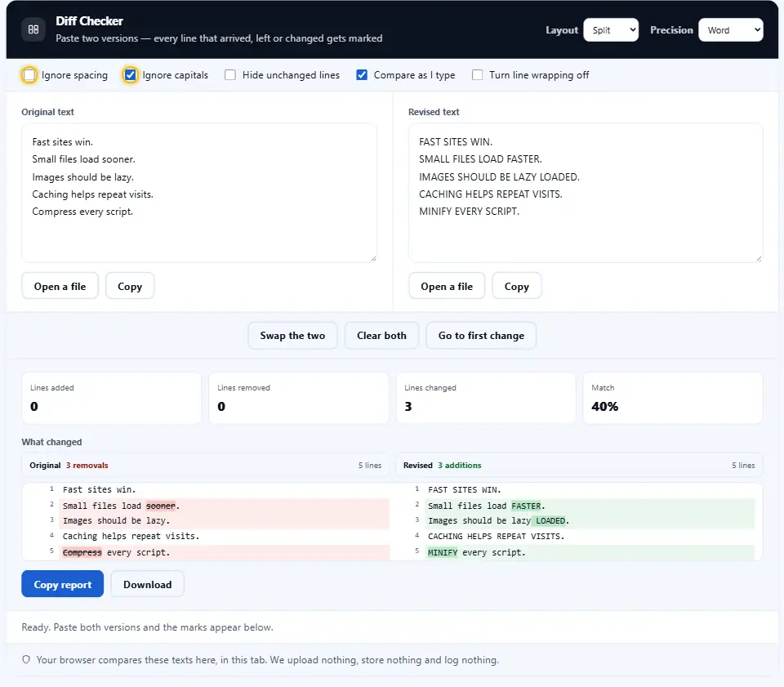Screen dimensions: 784x687
Task: Click the highlighted word 'LOADED' in diff
Action: tap(550, 521)
